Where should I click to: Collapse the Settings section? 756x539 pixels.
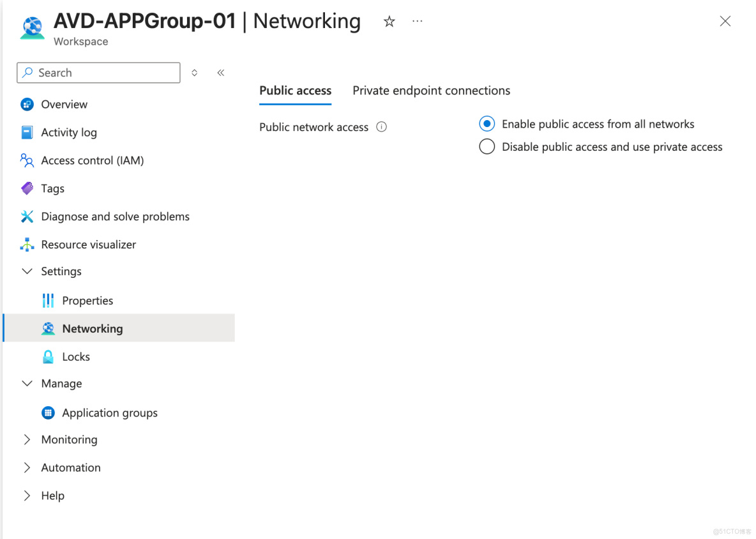click(27, 271)
